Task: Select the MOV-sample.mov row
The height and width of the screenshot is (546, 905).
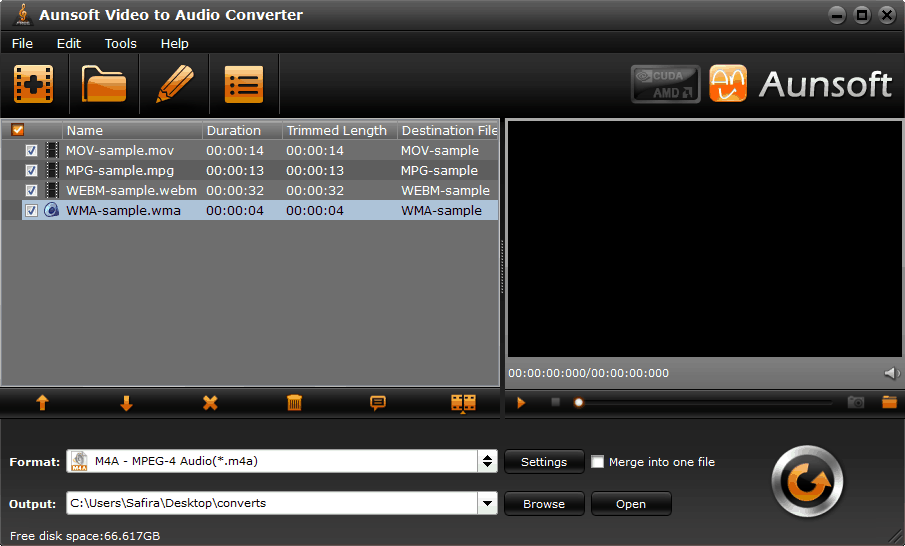Action: (x=250, y=151)
